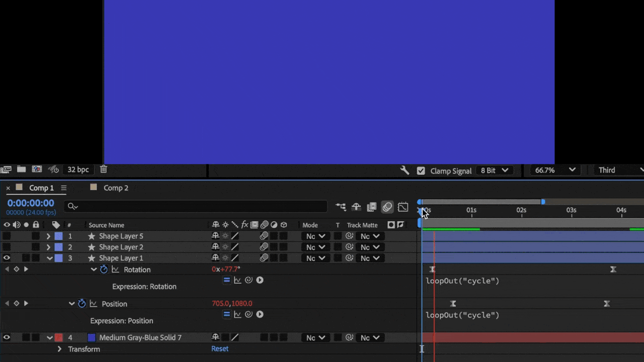644x362 pixels.
Task: Click red label color swatch of layer 4
Action: tap(58, 338)
